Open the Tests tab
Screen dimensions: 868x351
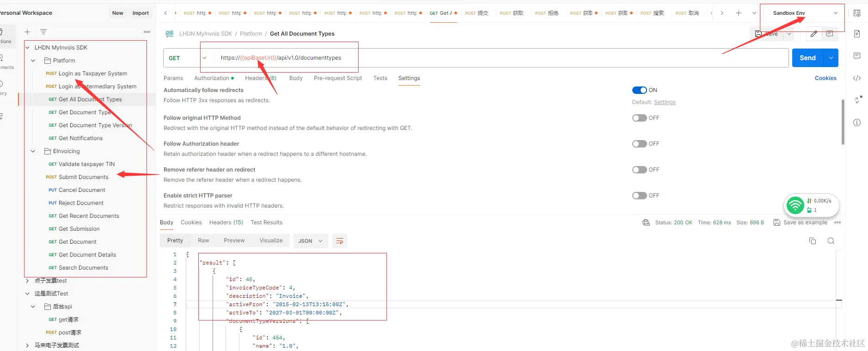pyautogui.click(x=380, y=78)
